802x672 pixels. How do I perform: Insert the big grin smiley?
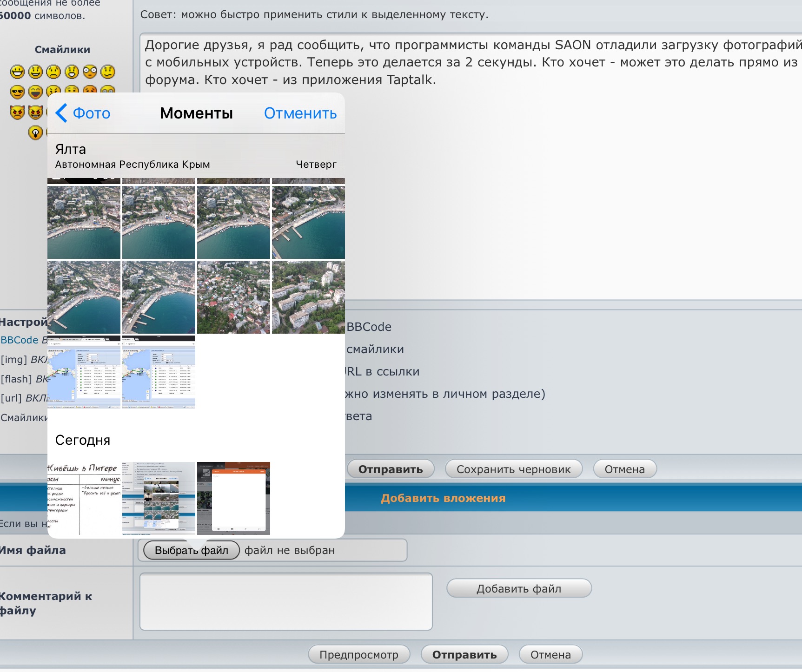click(17, 72)
